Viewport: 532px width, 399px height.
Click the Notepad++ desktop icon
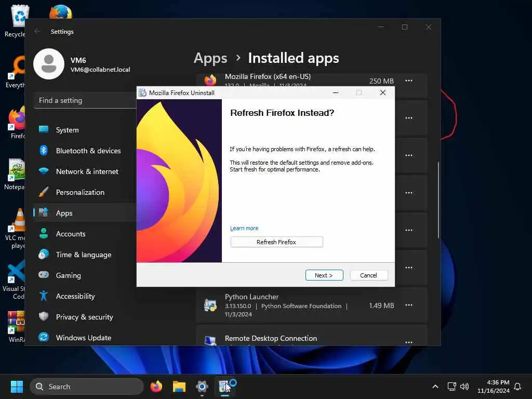click(16, 174)
